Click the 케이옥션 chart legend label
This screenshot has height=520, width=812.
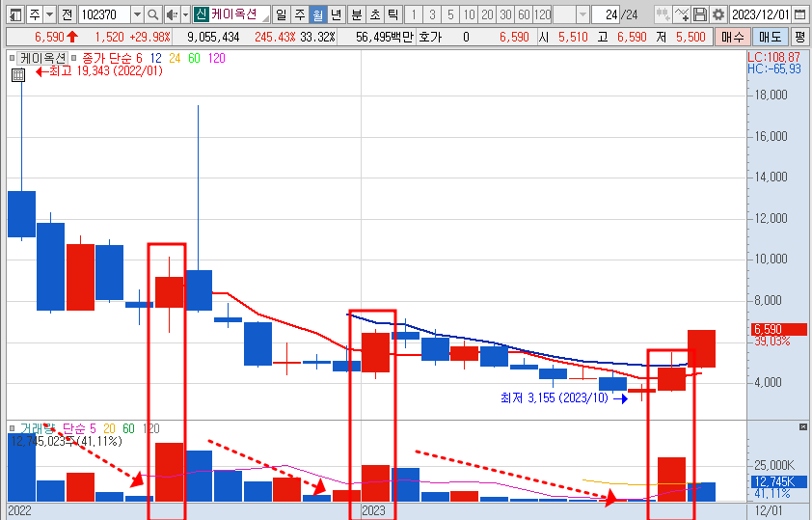pyautogui.click(x=43, y=58)
